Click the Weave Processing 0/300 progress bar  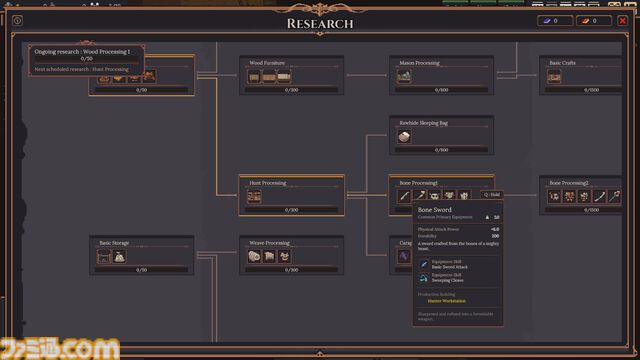291,270
